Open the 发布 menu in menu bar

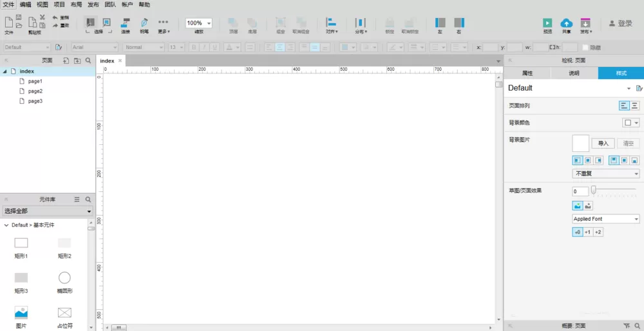[93, 5]
